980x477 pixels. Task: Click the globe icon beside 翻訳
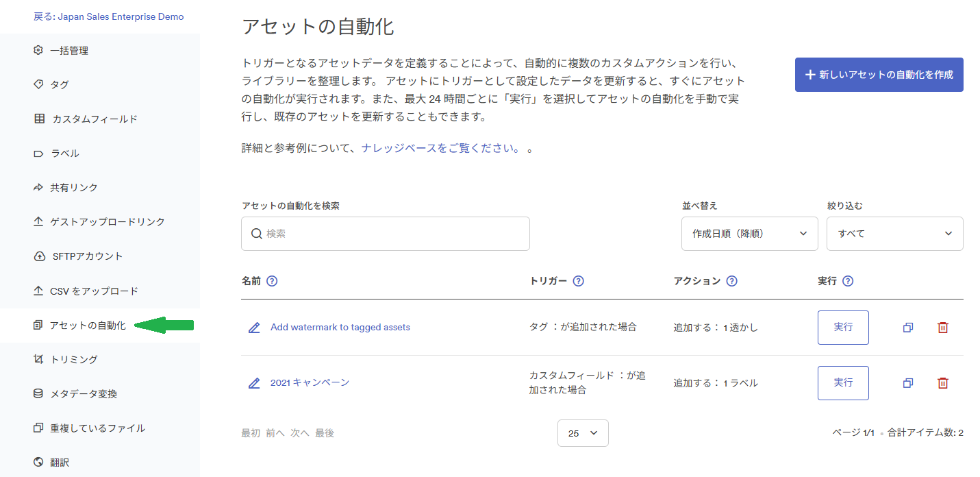[x=38, y=462]
